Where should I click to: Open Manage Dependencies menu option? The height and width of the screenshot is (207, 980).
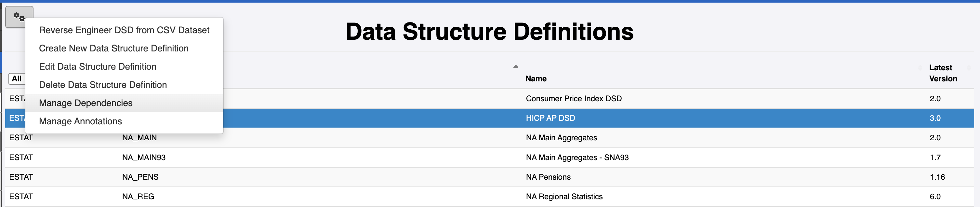86,103
